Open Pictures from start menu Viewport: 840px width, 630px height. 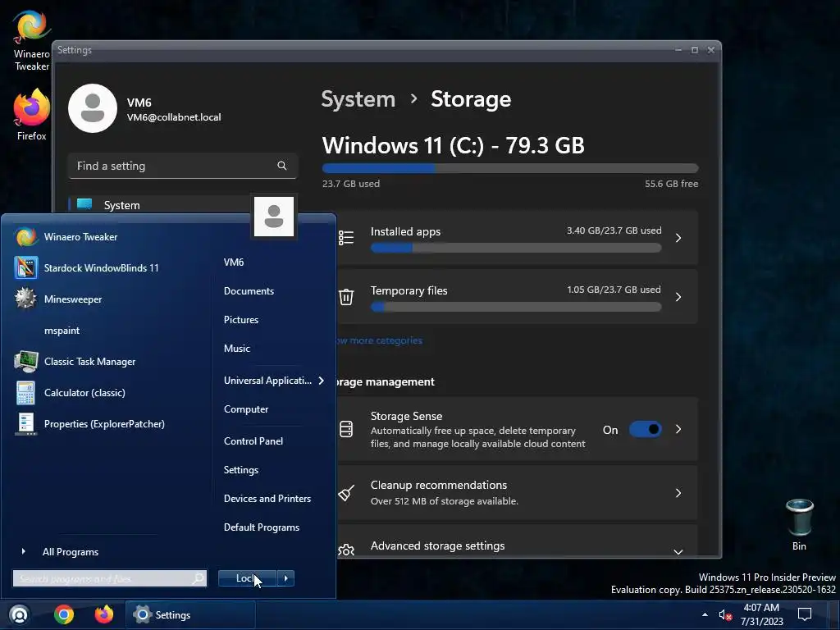(x=241, y=320)
